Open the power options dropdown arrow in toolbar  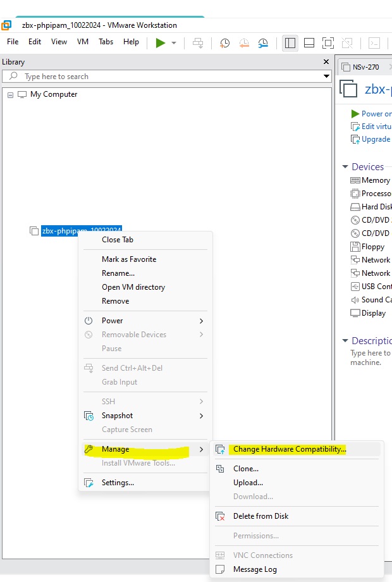click(174, 43)
